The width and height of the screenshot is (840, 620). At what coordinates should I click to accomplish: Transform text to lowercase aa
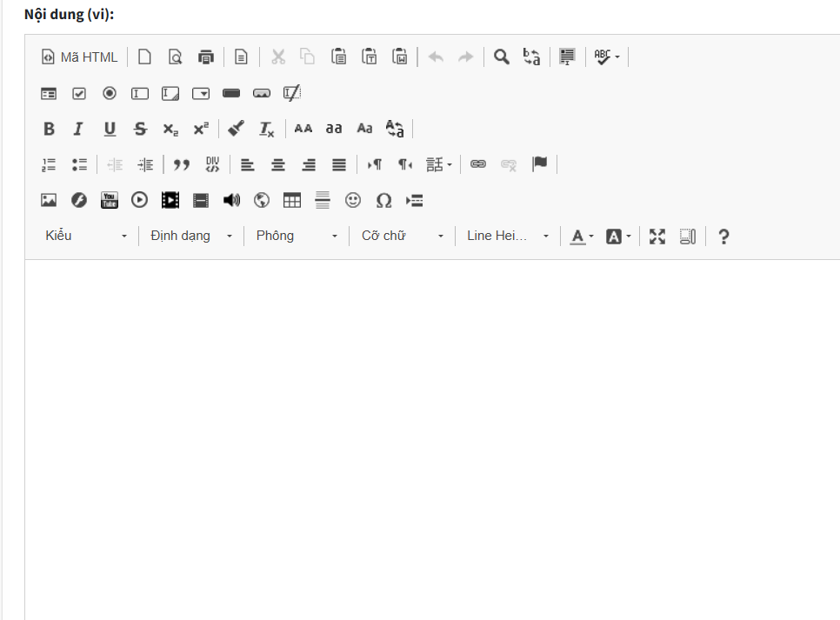pos(334,129)
